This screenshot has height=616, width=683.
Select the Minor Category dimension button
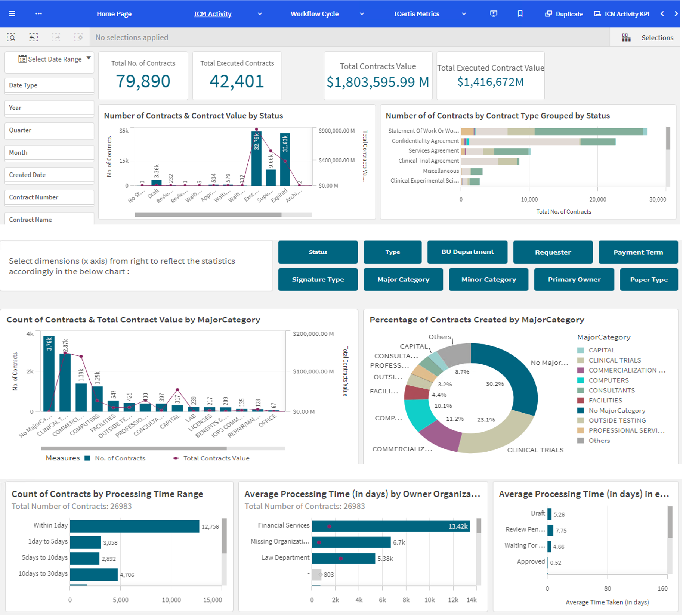[x=489, y=280]
